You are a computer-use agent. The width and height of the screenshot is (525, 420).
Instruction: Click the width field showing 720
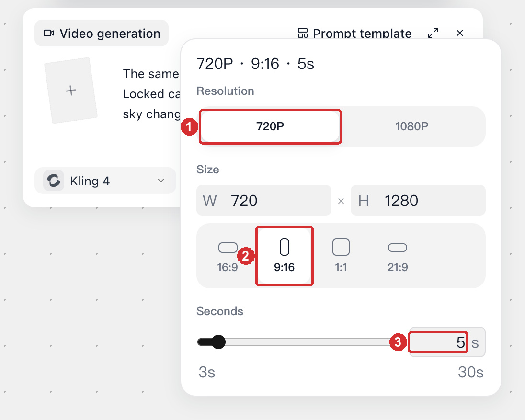[264, 200]
